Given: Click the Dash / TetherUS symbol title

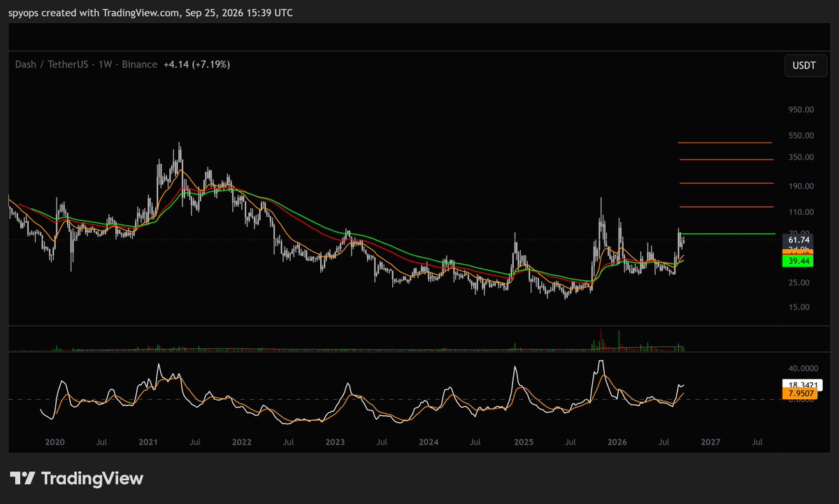Looking at the screenshot, I should [51, 64].
